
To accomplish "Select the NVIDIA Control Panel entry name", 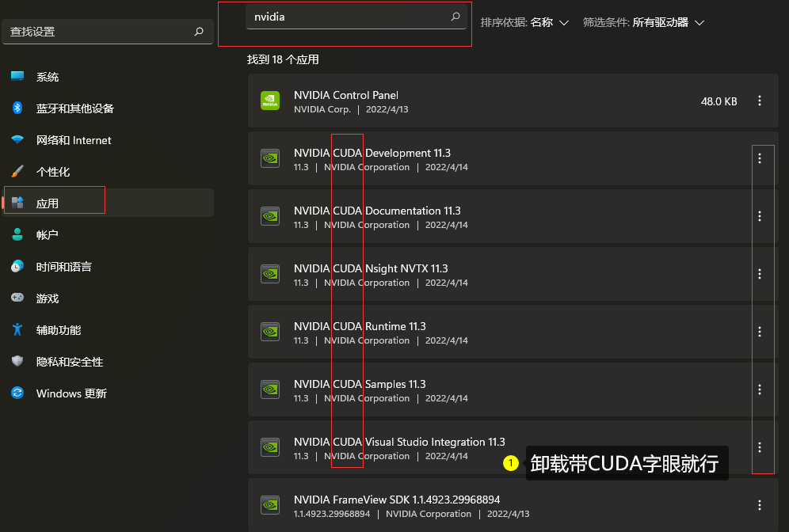I will coord(346,95).
